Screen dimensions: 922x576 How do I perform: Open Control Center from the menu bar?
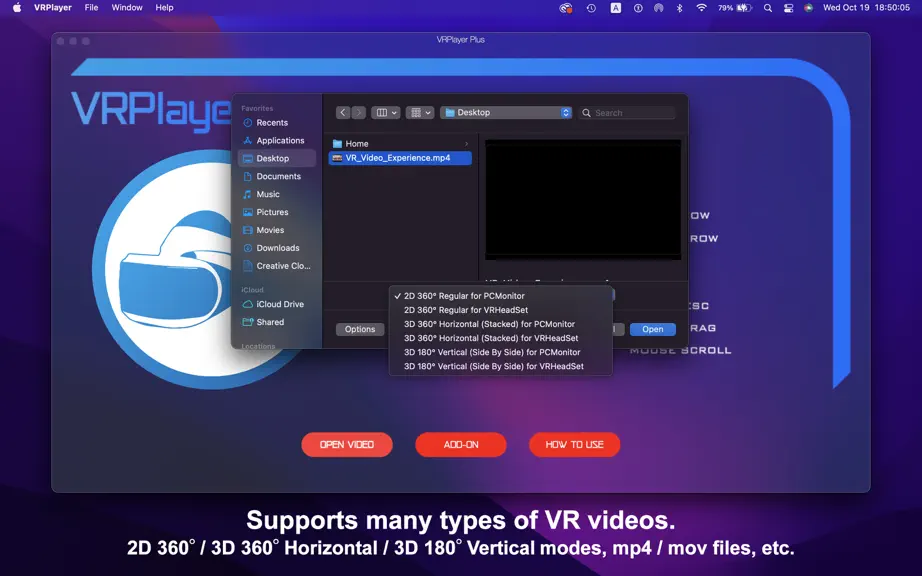pos(789,8)
